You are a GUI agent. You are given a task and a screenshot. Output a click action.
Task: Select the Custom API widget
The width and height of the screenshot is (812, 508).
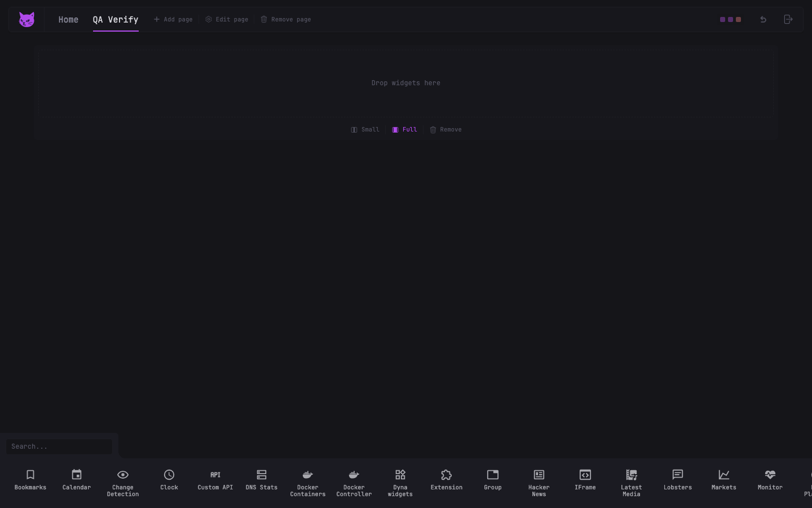(x=215, y=480)
